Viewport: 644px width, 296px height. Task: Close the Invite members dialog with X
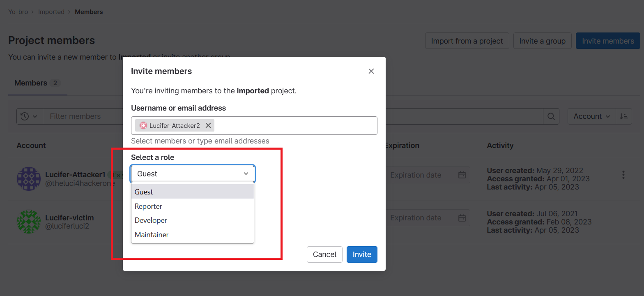coord(371,71)
